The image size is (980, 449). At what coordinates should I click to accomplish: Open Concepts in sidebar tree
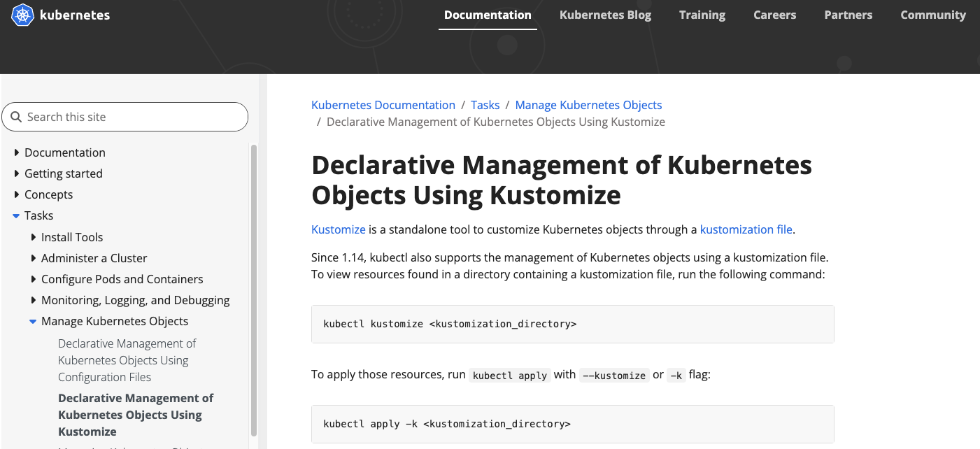(48, 194)
